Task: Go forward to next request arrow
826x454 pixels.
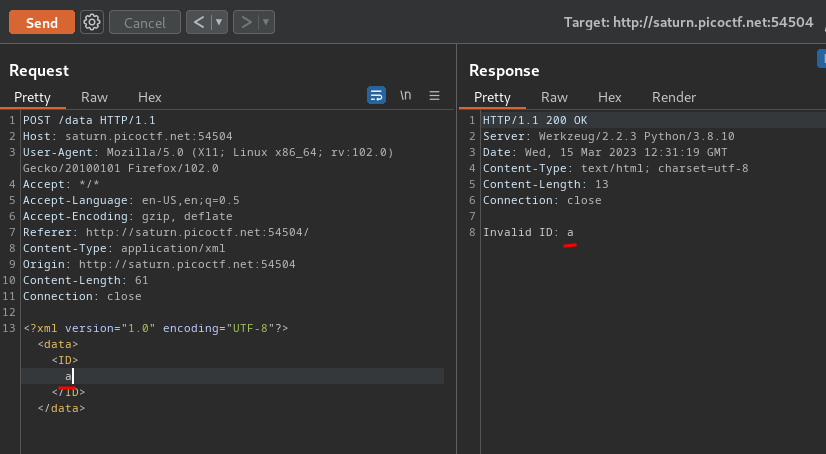Action: point(246,22)
